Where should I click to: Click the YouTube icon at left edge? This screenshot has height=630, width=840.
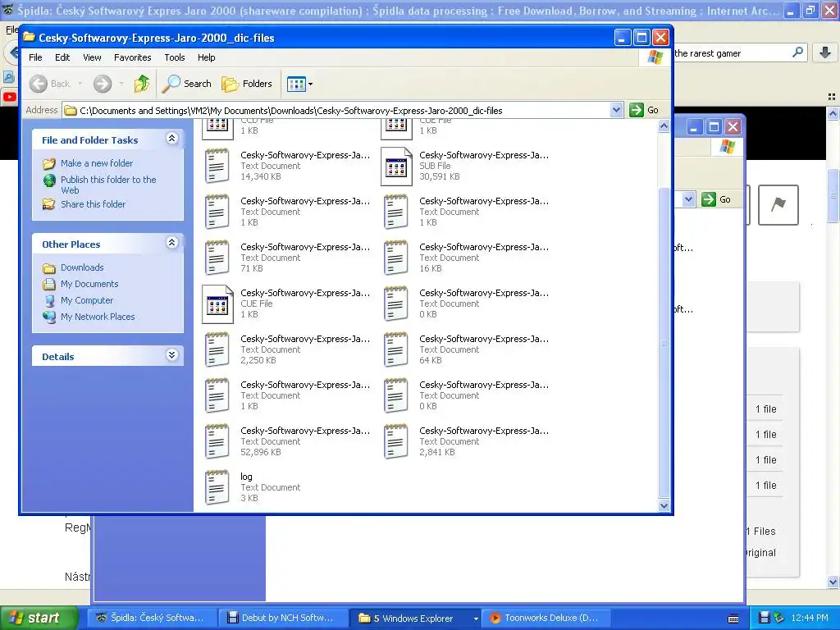point(9,97)
